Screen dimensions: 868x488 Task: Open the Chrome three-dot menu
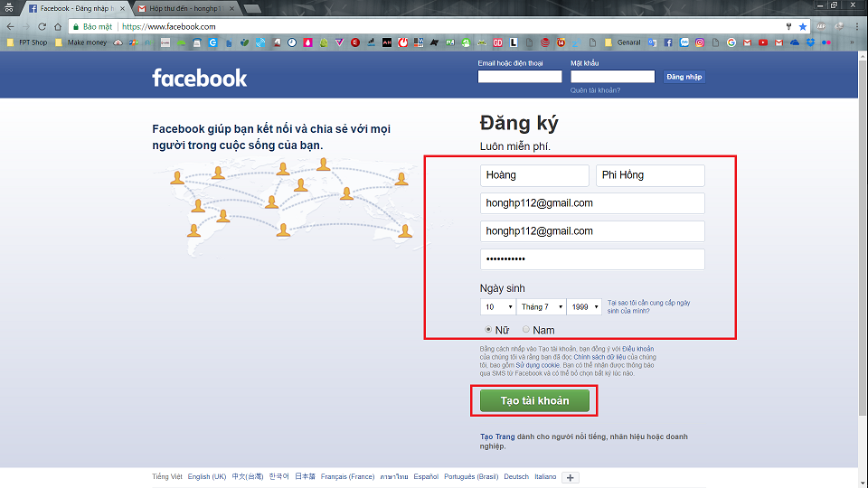(x=857, y=26)
